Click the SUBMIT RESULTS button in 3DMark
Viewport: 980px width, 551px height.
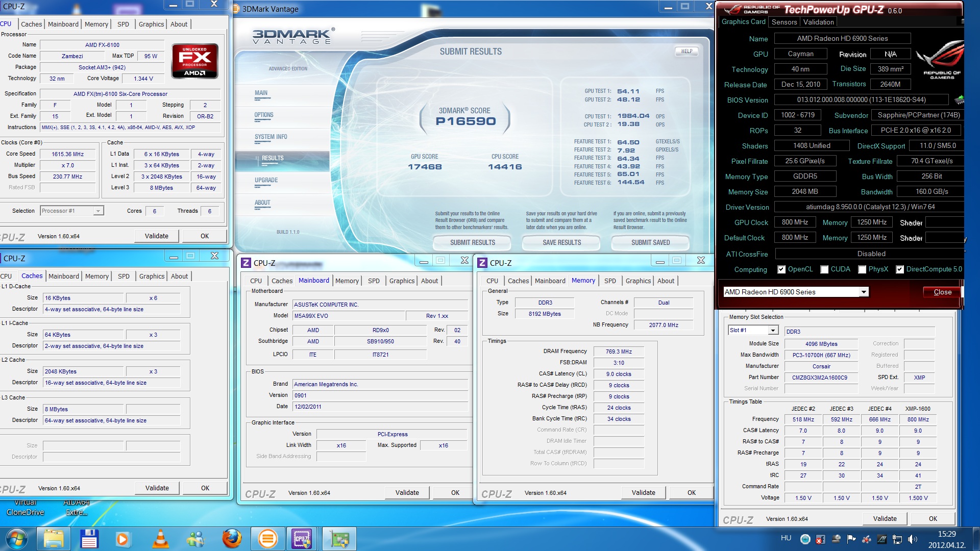pyautogui.click(x=472, y=242)
